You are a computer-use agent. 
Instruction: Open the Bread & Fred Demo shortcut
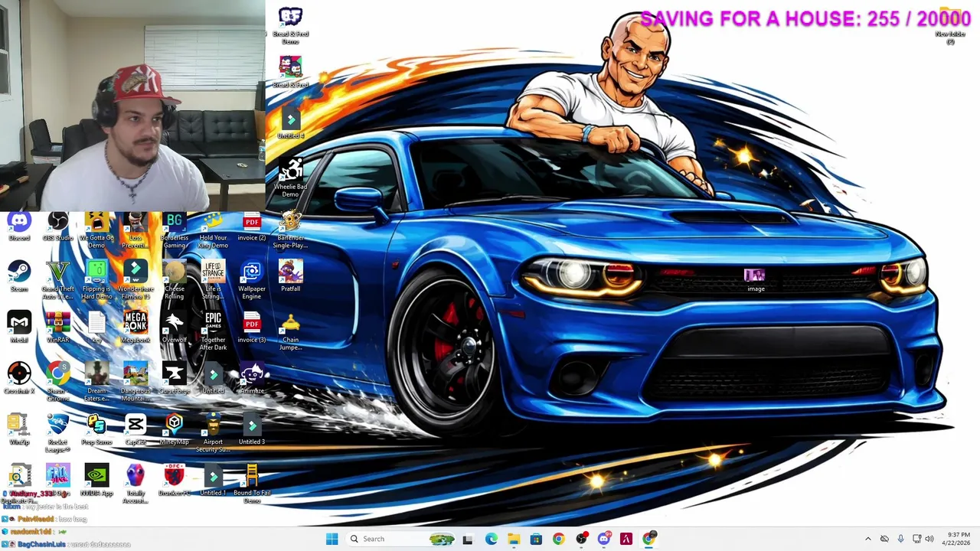[x=290, y=26]
